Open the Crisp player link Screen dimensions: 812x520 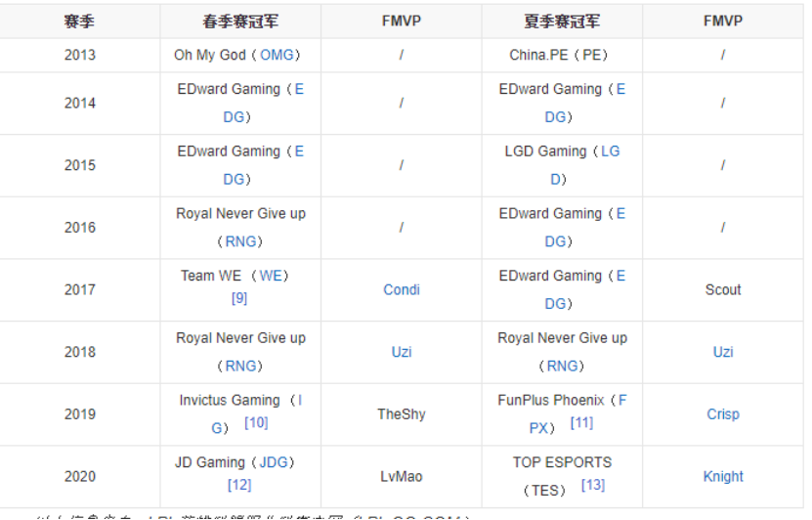click(722, 413)
